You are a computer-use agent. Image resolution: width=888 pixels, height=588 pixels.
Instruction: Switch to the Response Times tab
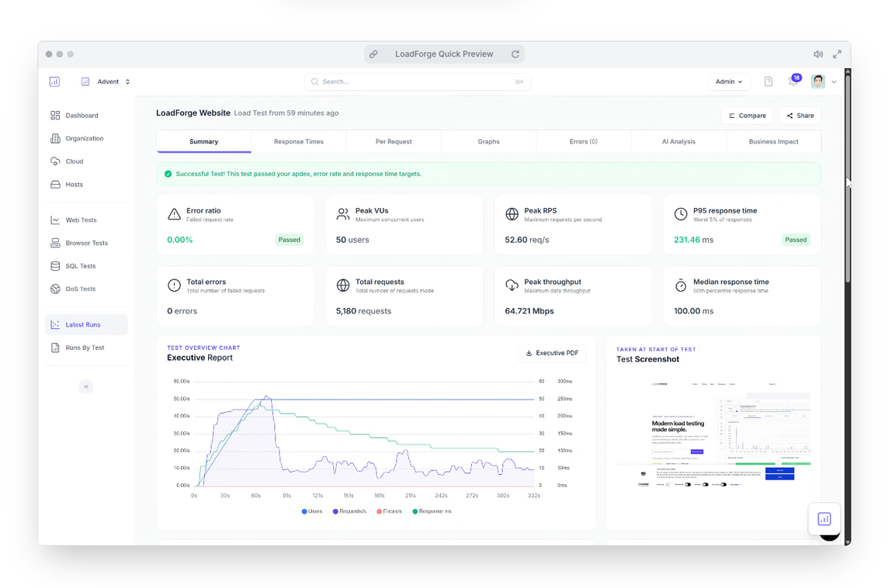click(x=298, y=142)
